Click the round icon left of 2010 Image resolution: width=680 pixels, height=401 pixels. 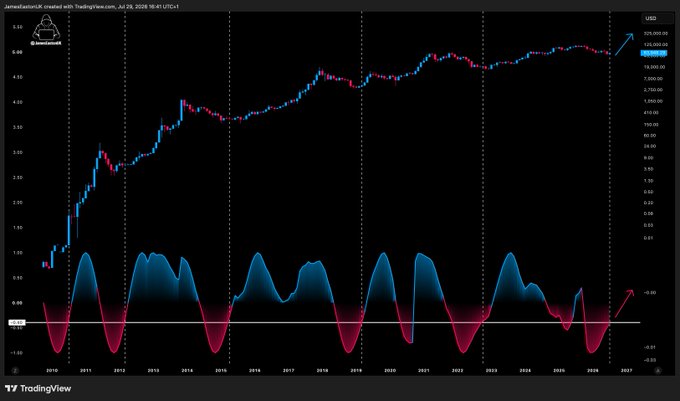pos(15,371)
